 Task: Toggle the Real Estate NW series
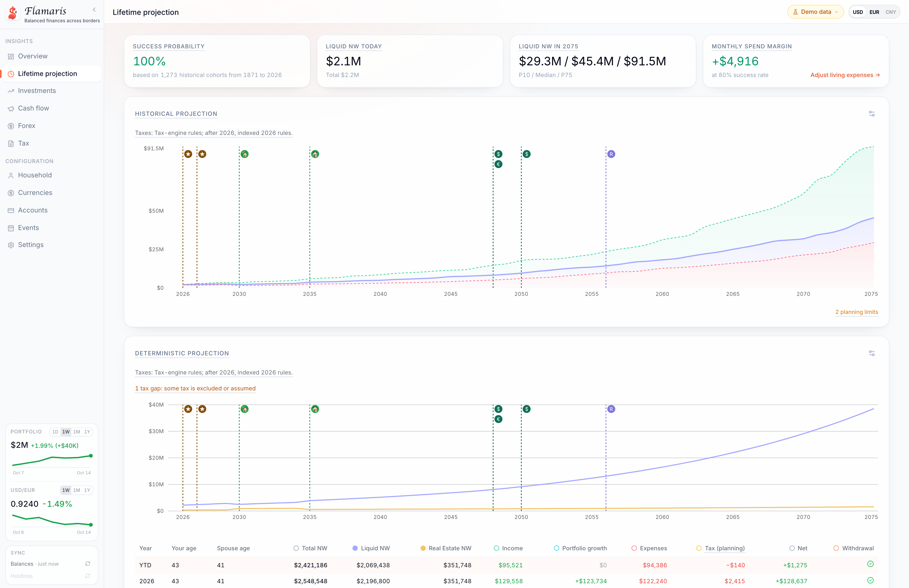point(446,548)
